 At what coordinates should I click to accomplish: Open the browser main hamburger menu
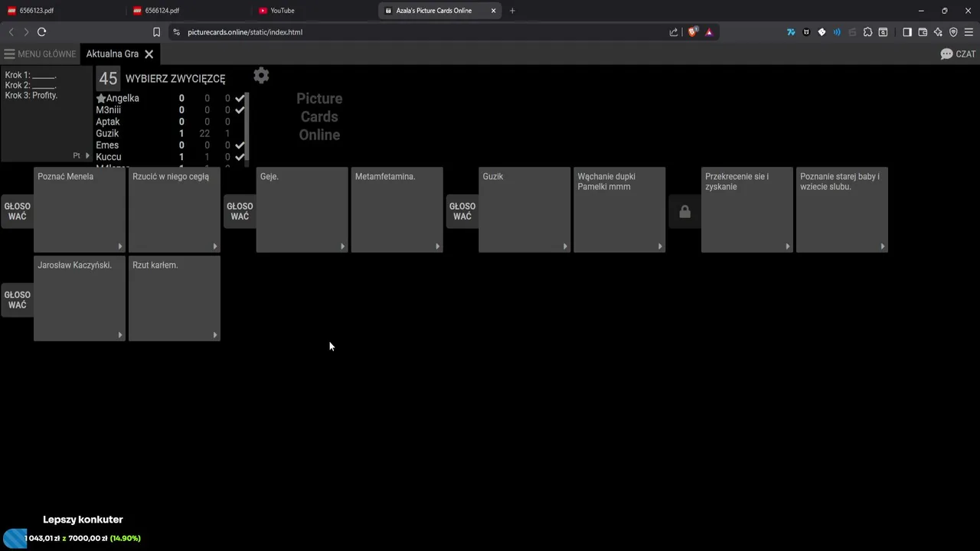coord(969,32)
